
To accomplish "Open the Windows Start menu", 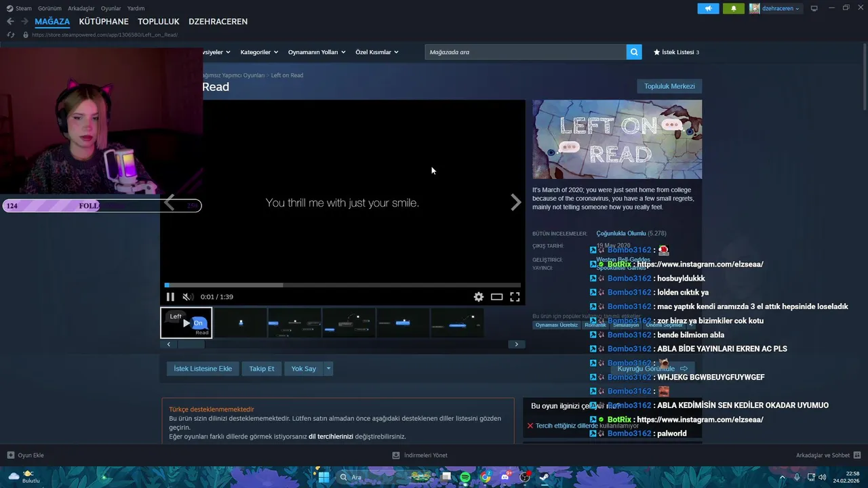I will tap(324, 477).
